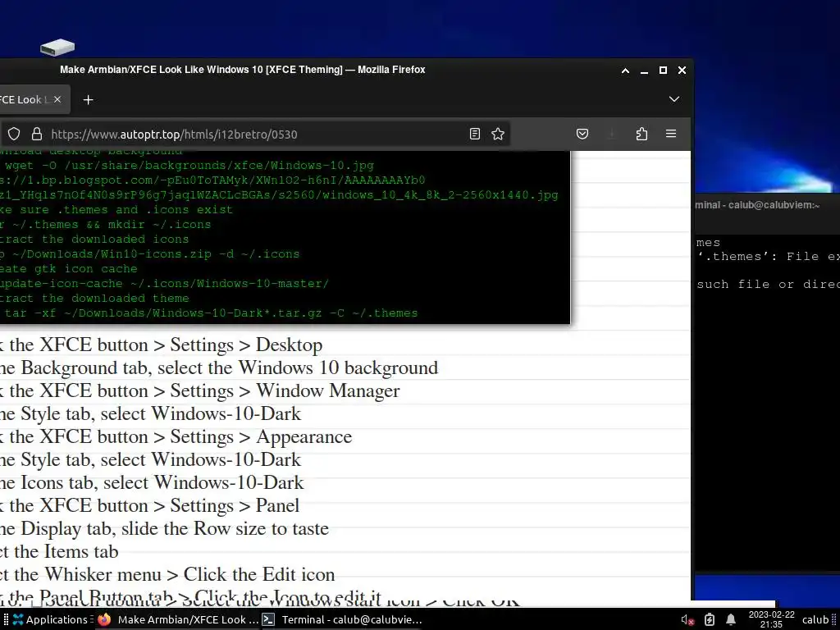Click the Terminal icon in the taskbar
The image size is (840, 630).
tap(268, 620)
